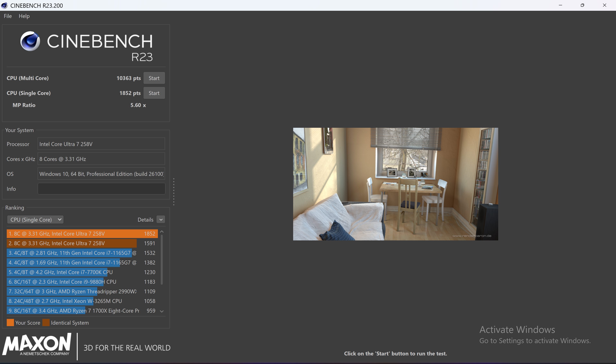
Task: Expand the Details dropdown arrow
Action: 161,220
